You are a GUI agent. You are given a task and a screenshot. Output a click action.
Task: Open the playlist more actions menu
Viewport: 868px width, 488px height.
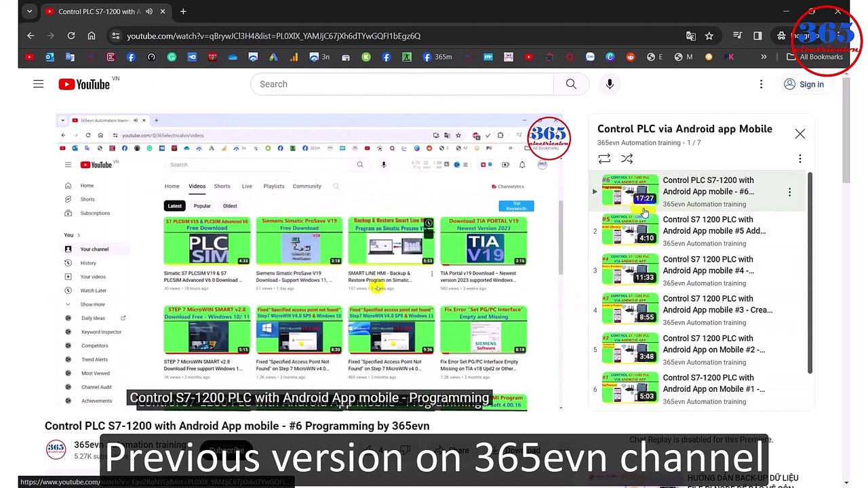coord(800,159)
